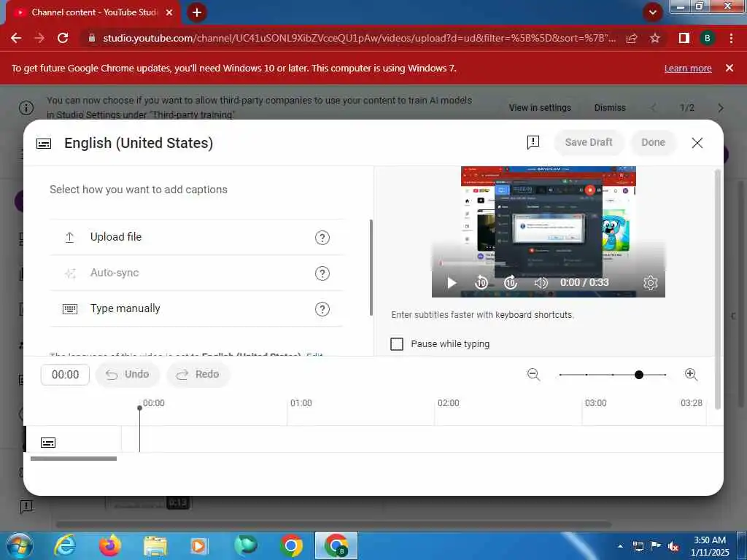Choose Type manually caption option

coord(196,308)
